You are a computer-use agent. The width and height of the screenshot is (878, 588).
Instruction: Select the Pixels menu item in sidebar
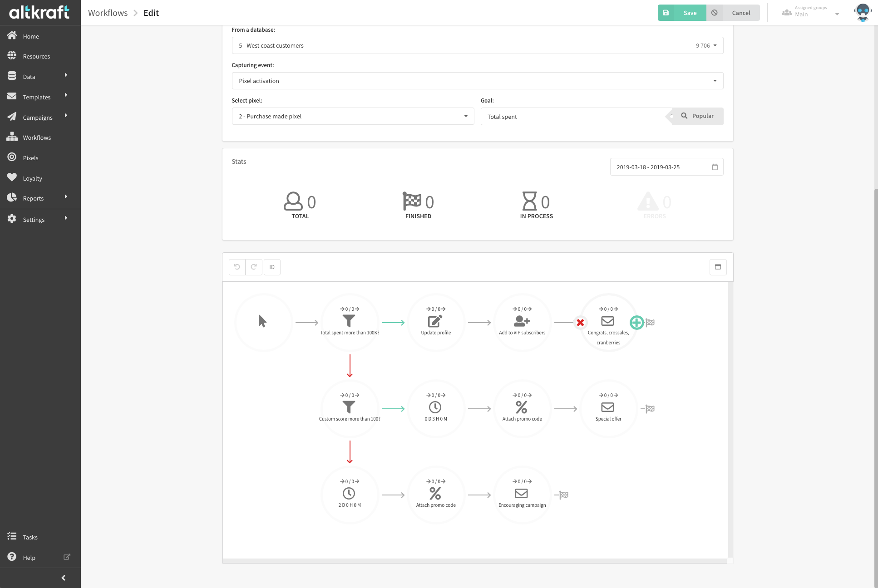30,157
